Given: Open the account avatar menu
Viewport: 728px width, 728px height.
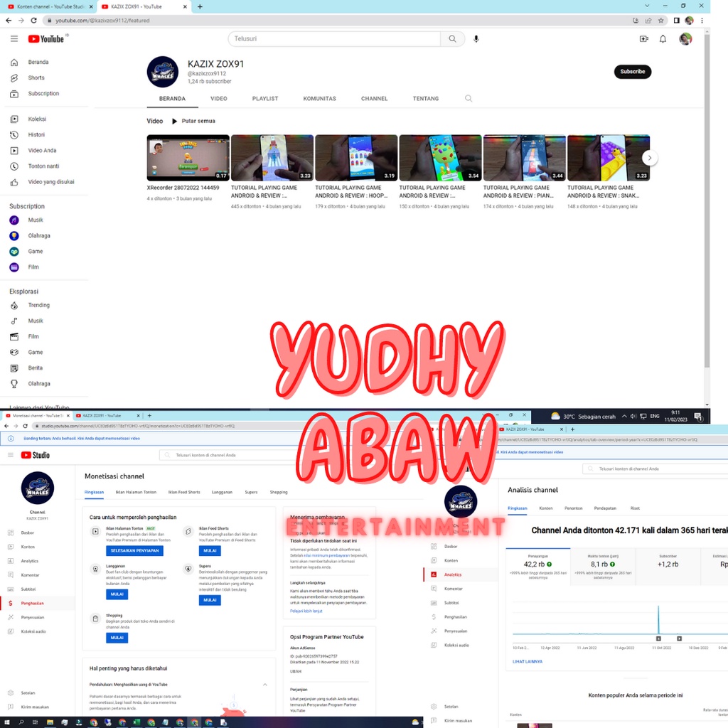Looking at the screenshot, I should [x=685, y=39].
